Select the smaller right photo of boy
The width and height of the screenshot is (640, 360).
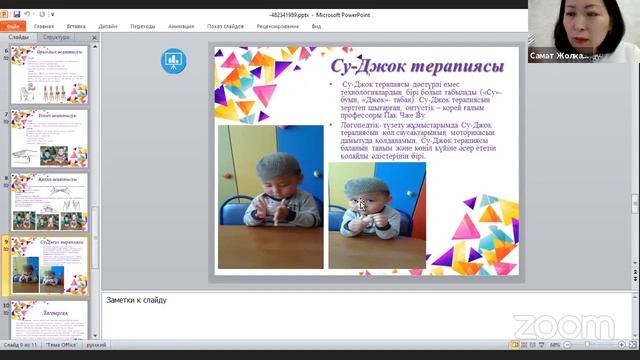377,216
